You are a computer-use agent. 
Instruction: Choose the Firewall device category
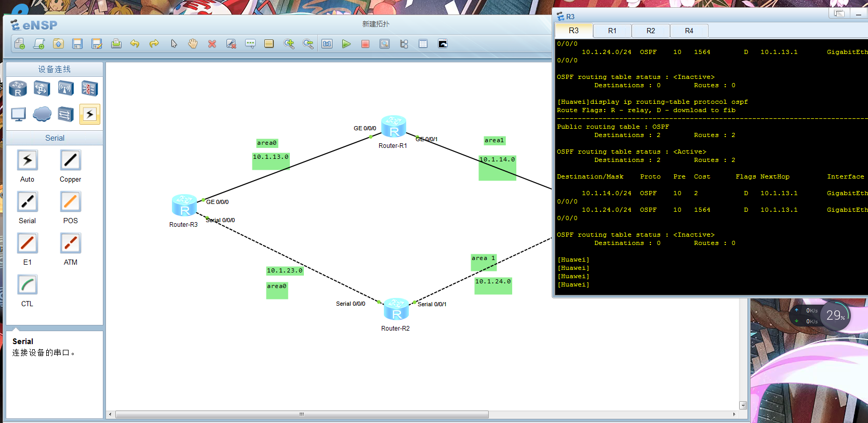tap(89, 89)
